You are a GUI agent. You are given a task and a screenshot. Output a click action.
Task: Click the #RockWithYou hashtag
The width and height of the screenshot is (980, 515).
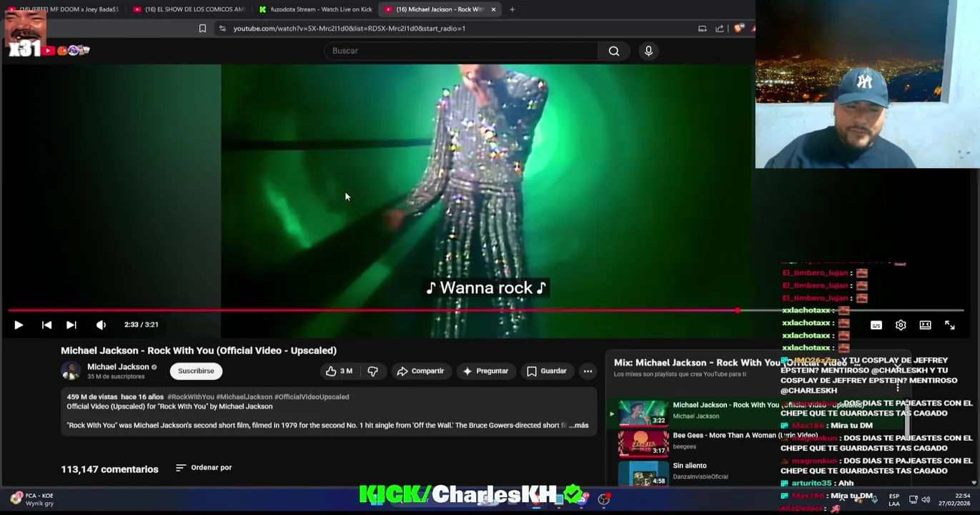coord(191,397)
